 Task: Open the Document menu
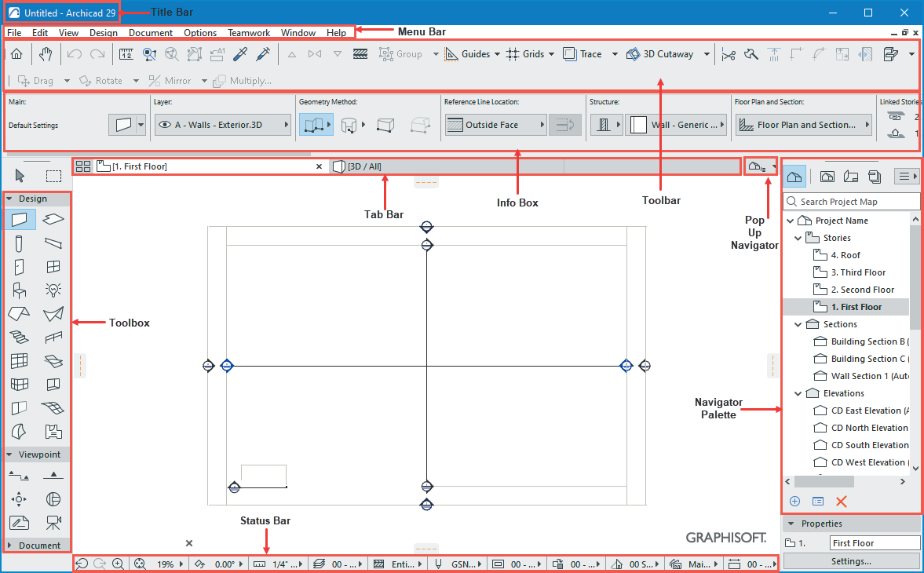tap(151, 33)
